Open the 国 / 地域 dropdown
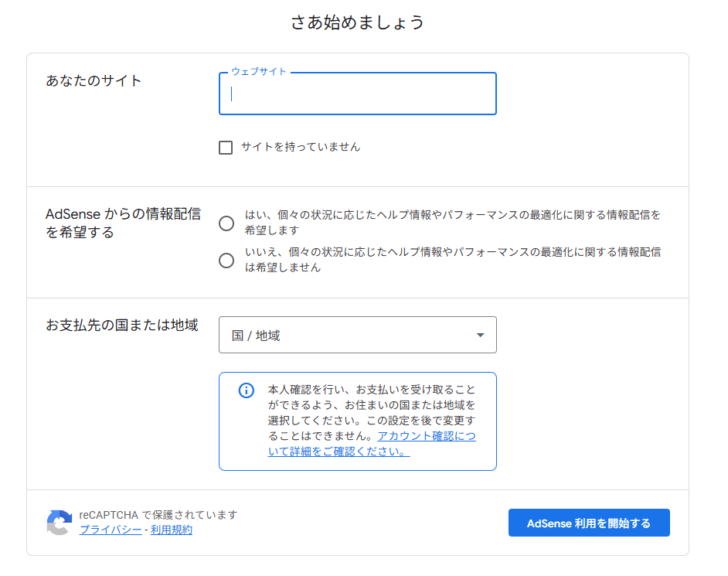This screenshot has width=728, height=576. tap(358, 335)
